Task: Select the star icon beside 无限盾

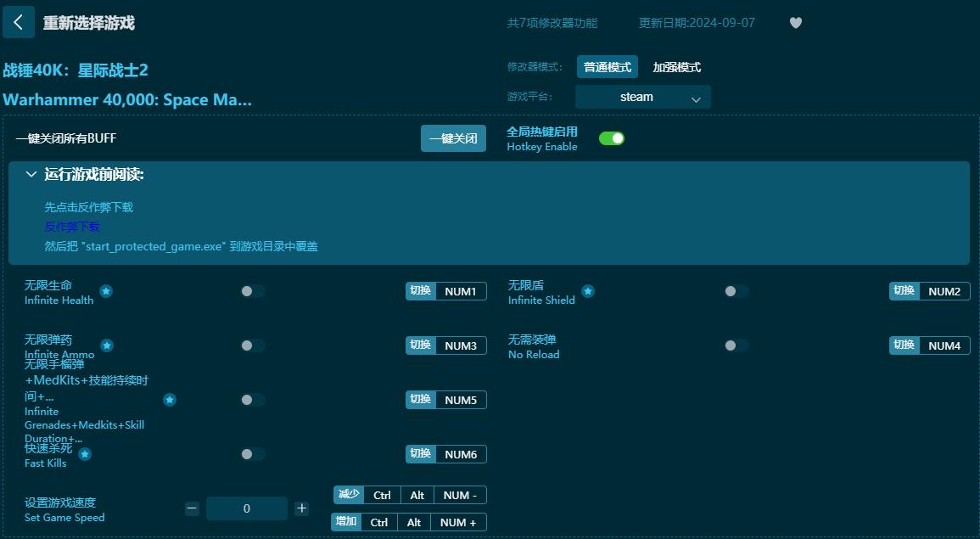Action: [588, 290]
